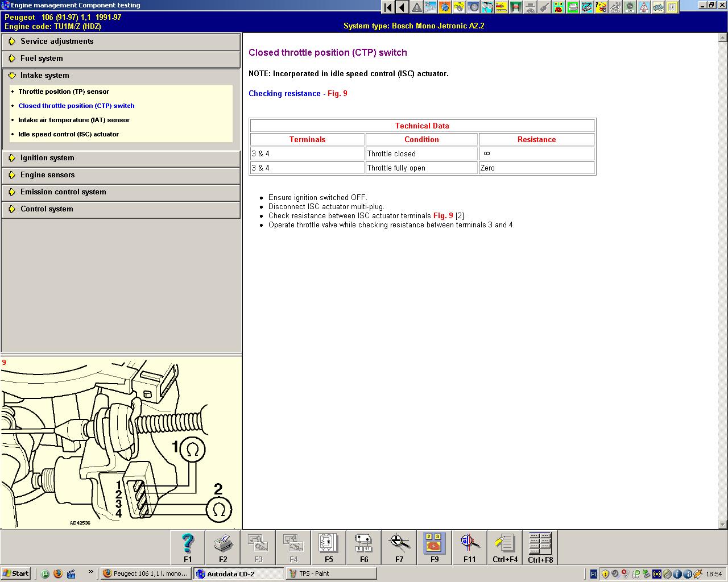Image resolution: width=728 pixels, height=582 pixels.
Task: Click the 'Terminals' column header
Action: pos(307,140)
